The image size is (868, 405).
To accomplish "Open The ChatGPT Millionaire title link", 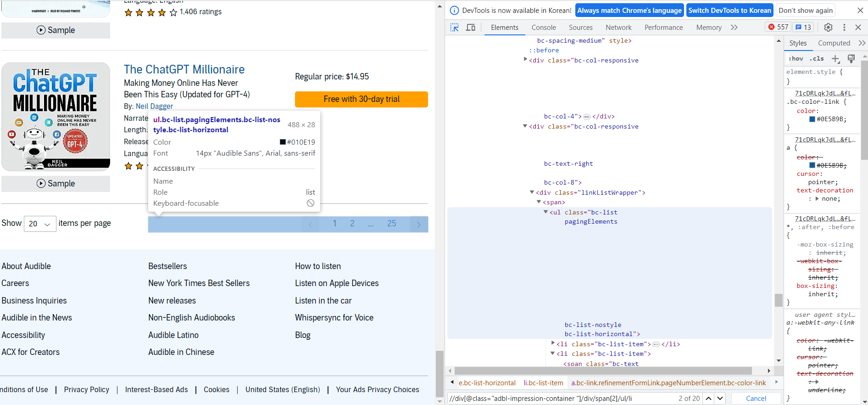I will pyautogui.click(x=184, y=69).
